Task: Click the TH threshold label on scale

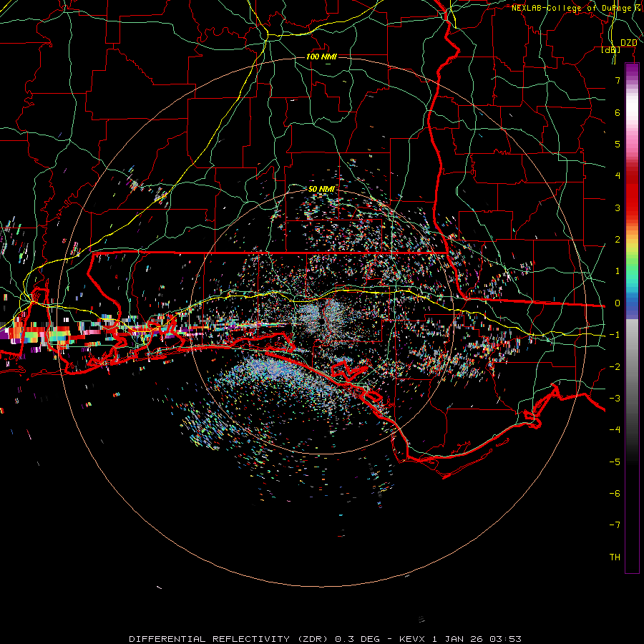Action: click(x=615, y=557)
